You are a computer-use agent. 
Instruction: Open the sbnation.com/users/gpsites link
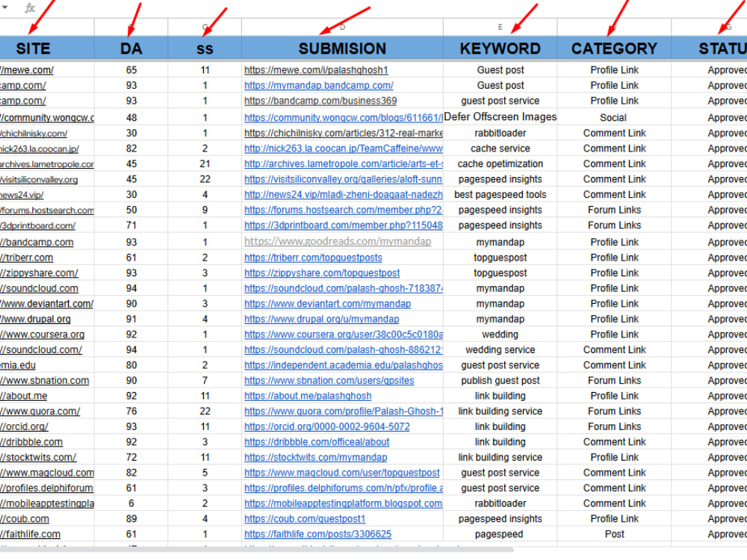(329, 381)
